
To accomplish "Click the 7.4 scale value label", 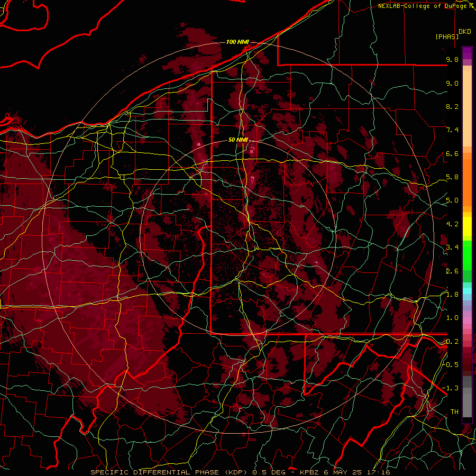I will 452,130.
